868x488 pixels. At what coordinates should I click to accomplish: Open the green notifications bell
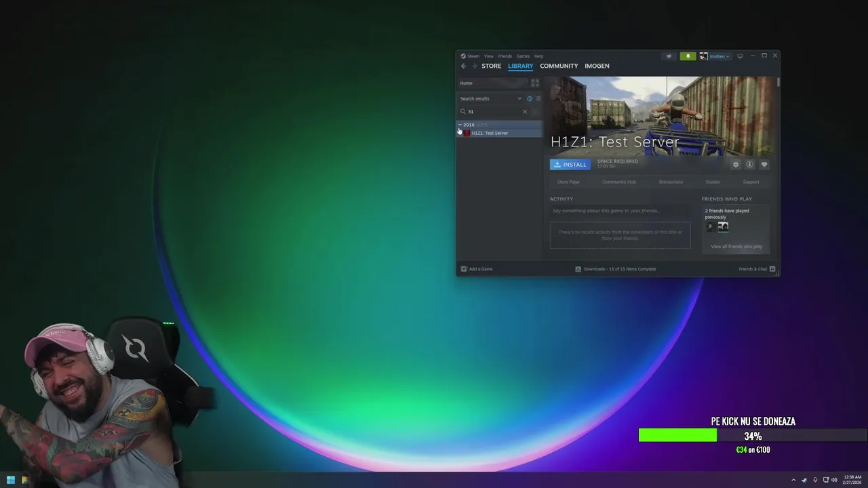pyautogui.click(x=688, y=56)
